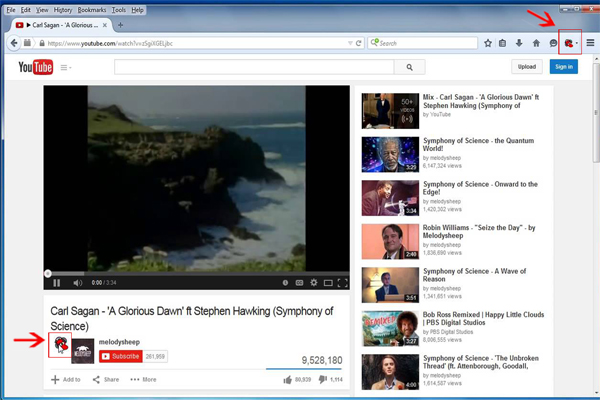The height and width of the screenshot is (400, 600).
Task: Click the Upload button
Action: click(x=527, y=67)
